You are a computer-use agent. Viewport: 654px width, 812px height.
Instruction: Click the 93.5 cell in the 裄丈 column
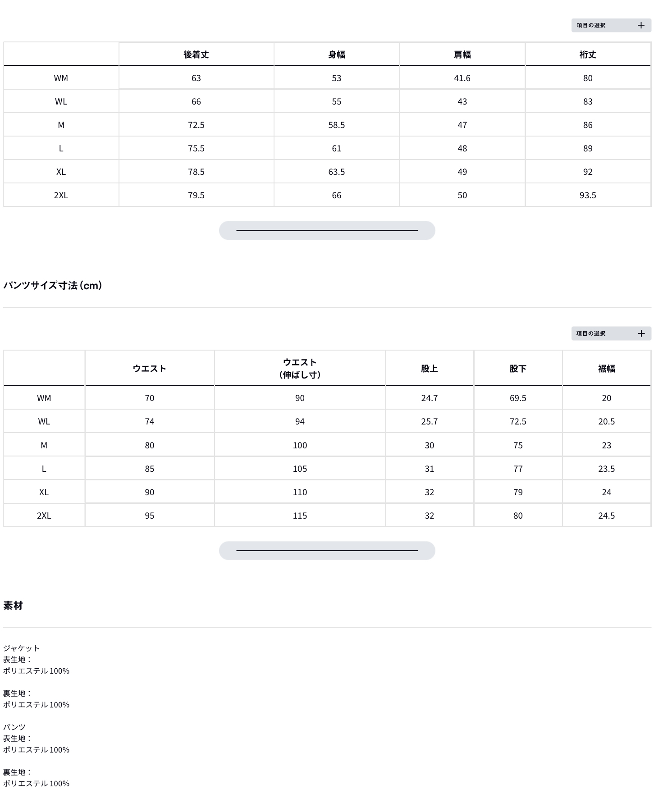[x=588, y=195]
